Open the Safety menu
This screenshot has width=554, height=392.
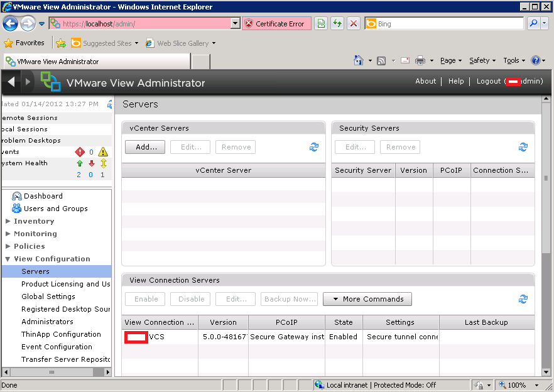pos(482,60)
